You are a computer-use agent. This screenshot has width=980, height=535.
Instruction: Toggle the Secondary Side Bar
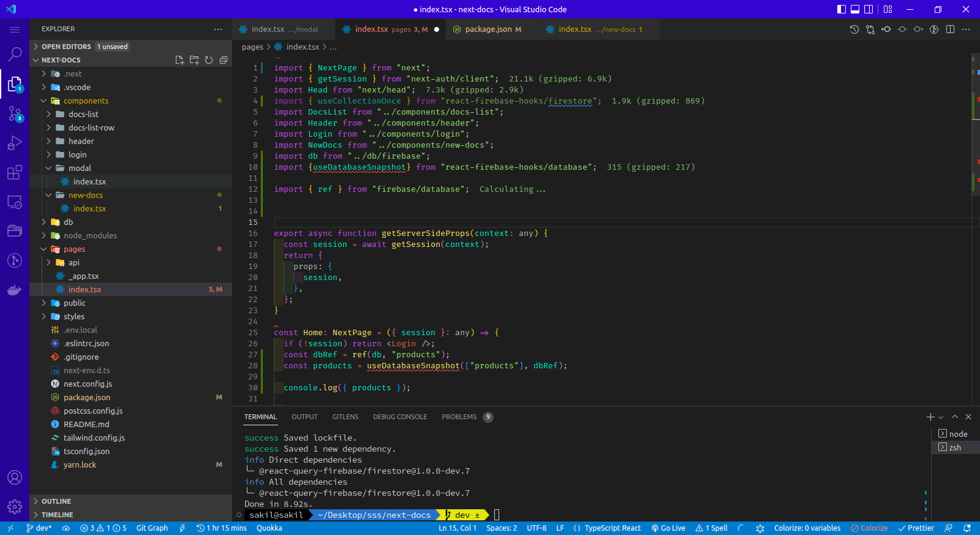[x=869, y=9]
